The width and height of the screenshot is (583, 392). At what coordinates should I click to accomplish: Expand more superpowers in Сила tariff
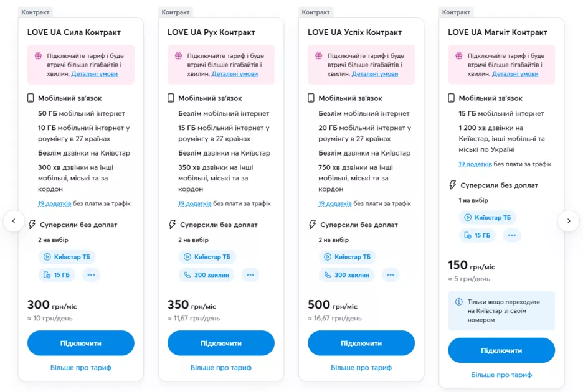pos(91,274)
